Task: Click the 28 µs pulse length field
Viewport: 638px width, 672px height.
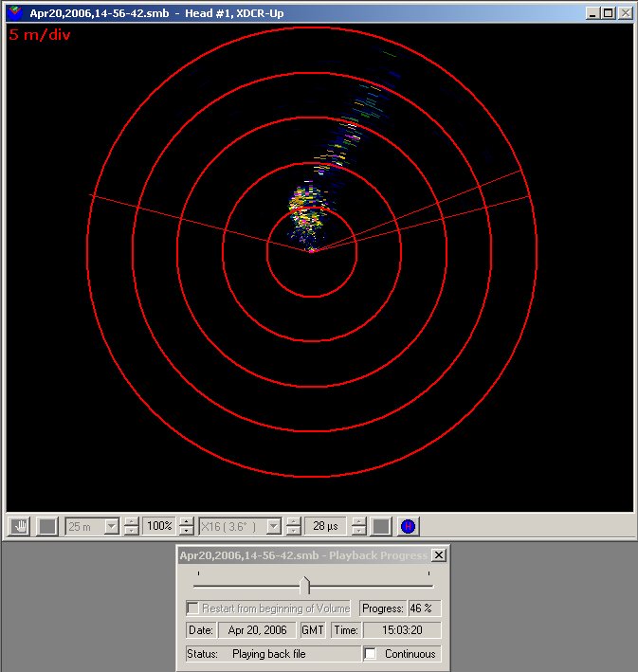Action: (325, 526)
